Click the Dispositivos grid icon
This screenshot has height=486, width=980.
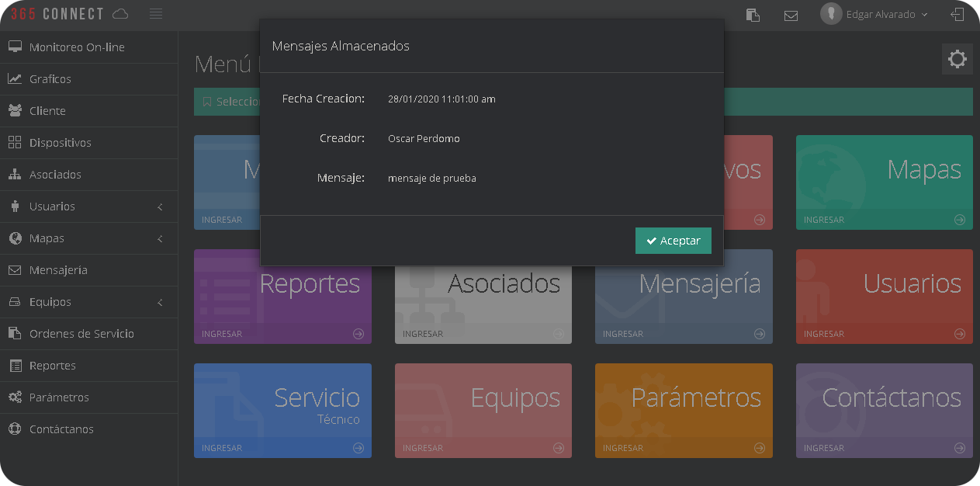point(15,143)
